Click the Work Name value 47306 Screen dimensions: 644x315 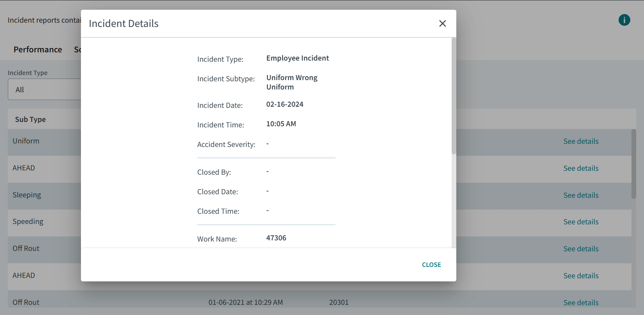(x=276, y=238)
